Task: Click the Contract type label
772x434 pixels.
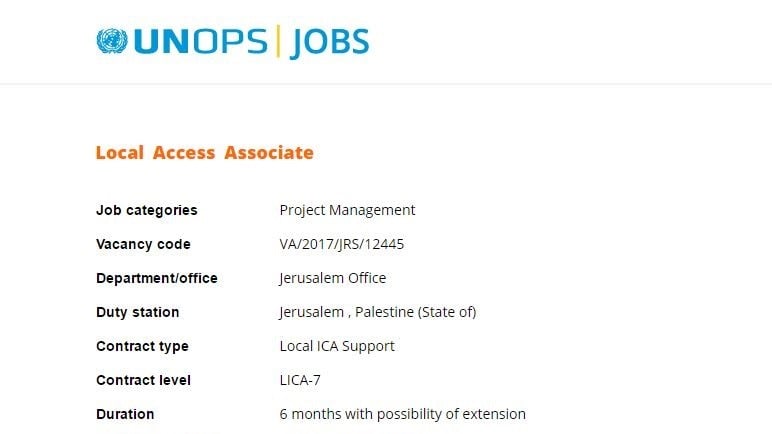Action: tap(142, 346)
